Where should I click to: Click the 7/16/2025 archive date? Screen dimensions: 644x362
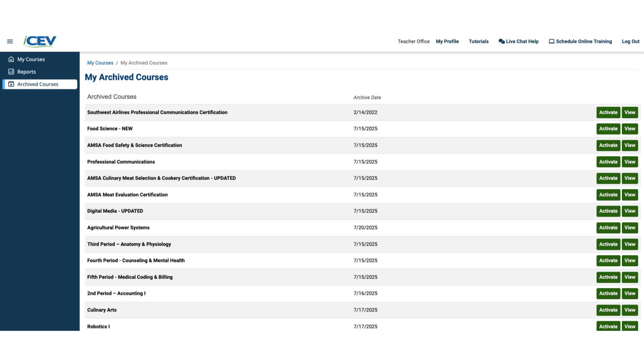[365, 294]
